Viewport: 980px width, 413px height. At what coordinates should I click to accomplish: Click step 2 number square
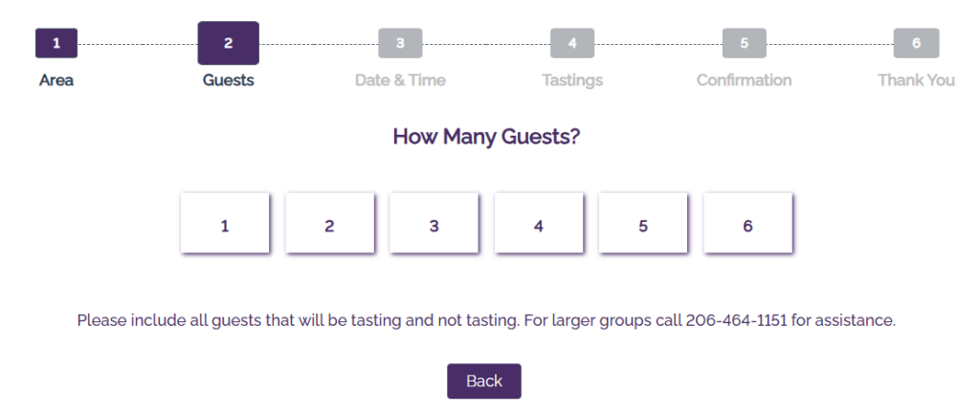pyautogui.click(x=228, y=43)
